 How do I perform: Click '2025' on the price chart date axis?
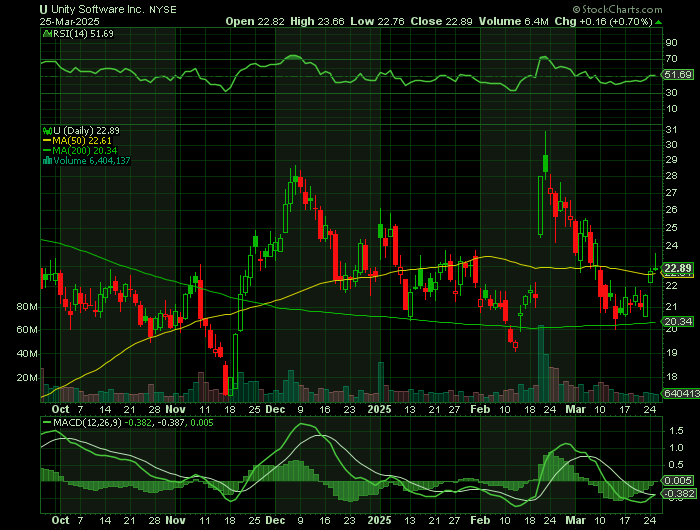379,409
